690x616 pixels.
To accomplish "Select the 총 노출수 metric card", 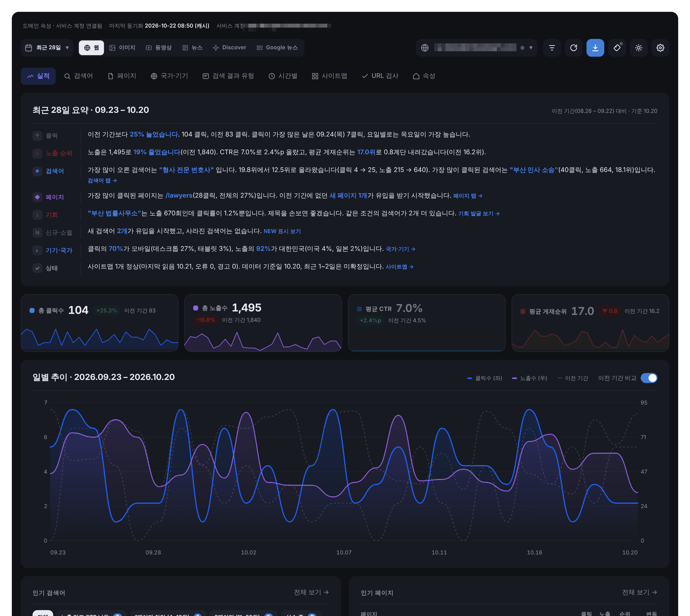I will click(263, 323).
